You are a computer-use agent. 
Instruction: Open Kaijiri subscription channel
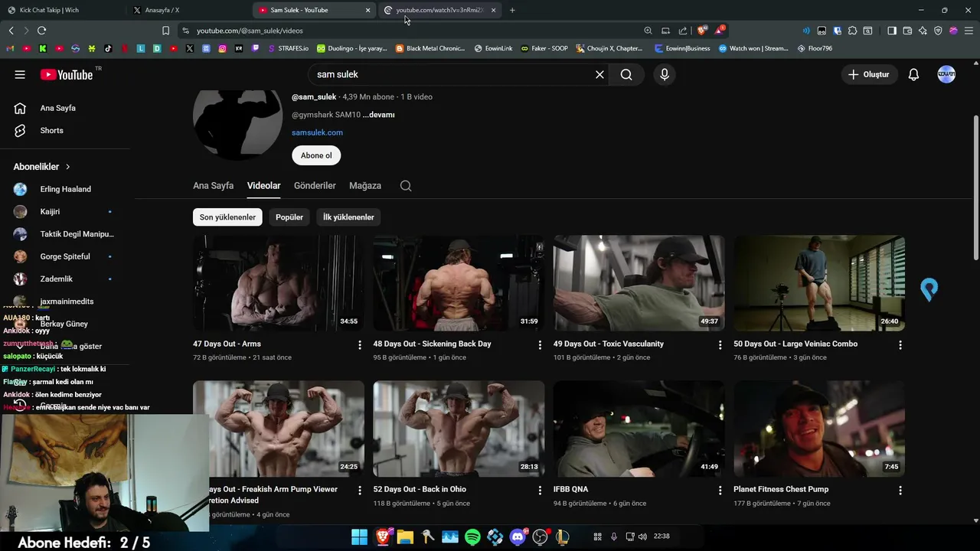click(65, 211)
